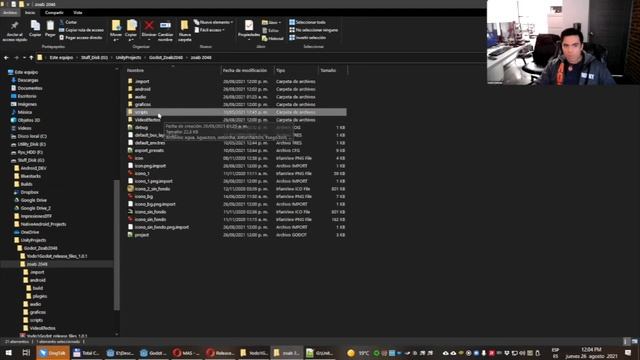
Task: Click the Pegar clipboard icon
Action: (50, 26)
